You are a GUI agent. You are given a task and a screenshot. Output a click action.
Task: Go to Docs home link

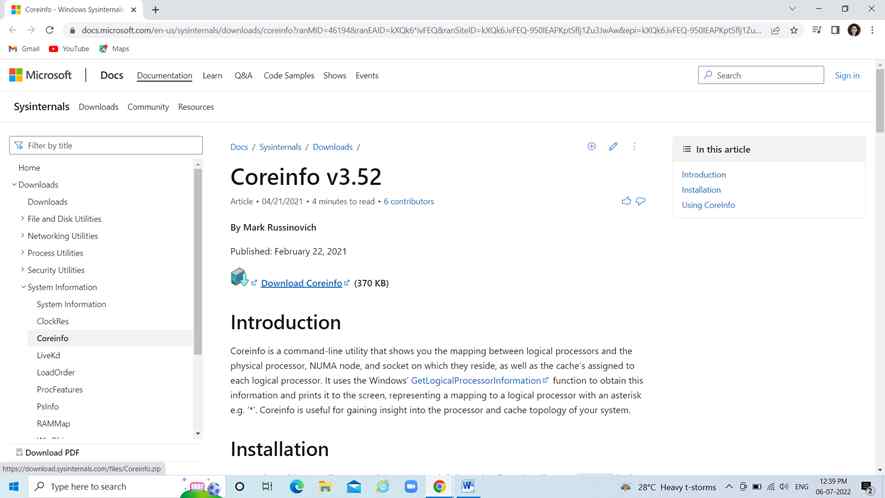(112, 75)
